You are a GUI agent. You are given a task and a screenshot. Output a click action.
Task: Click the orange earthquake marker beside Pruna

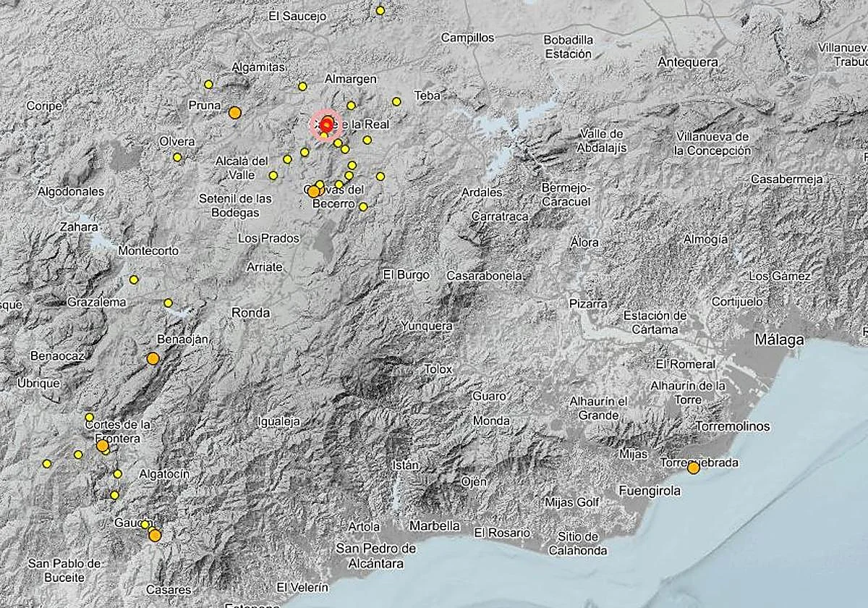pyautogui.click(x=235, y=111)
